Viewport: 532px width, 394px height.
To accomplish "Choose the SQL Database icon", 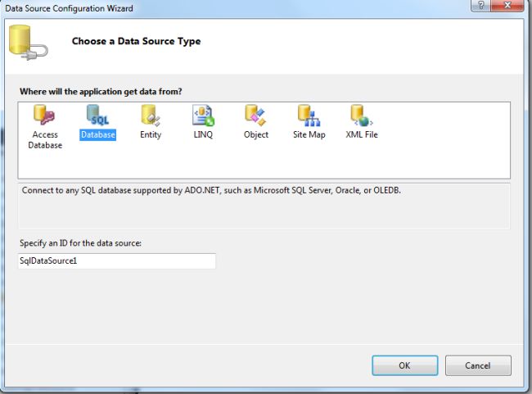I will (x=97, y=115).
